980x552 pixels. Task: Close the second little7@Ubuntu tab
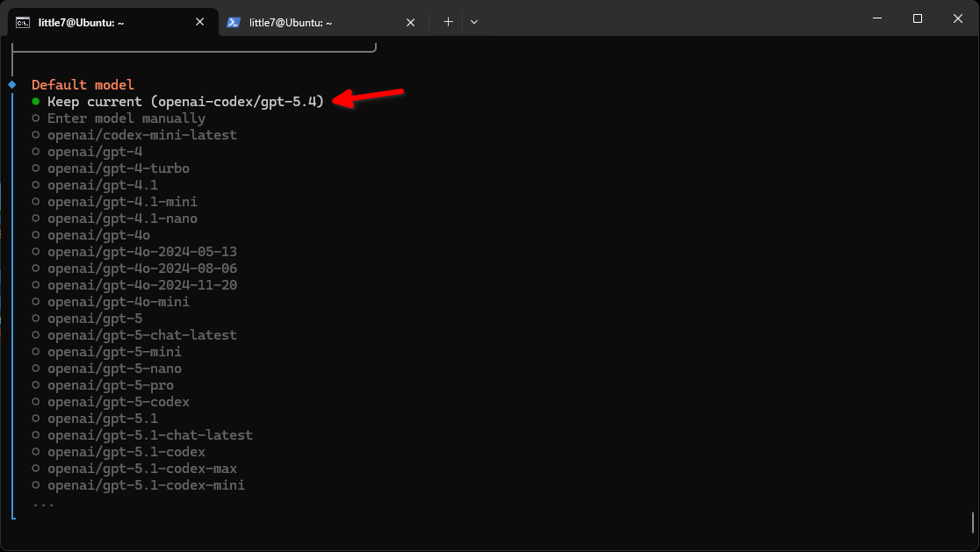click(410, 22)
